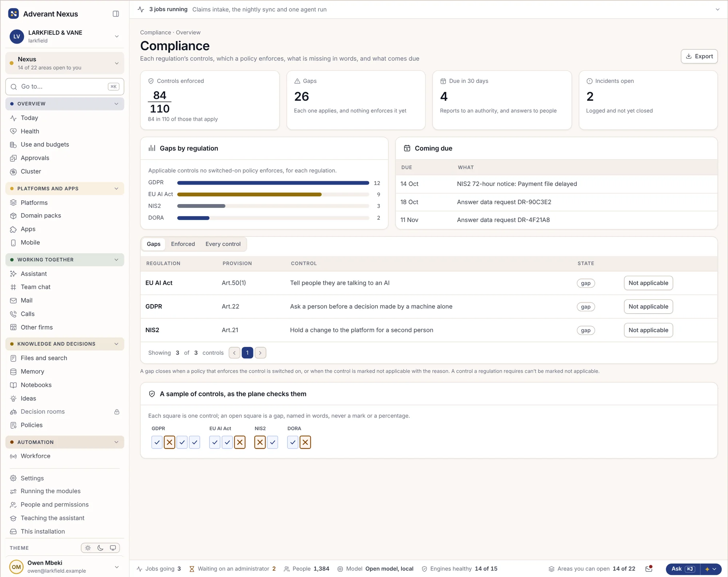The image size is (728, 577).
Task: Open the Ask options dropdown arrow
Action: point(711,569)
